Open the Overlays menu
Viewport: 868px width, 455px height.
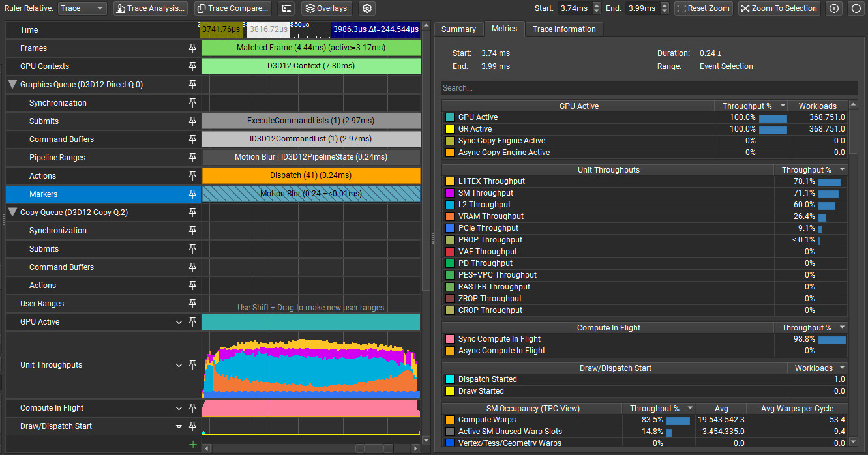(x=327, y=8)
